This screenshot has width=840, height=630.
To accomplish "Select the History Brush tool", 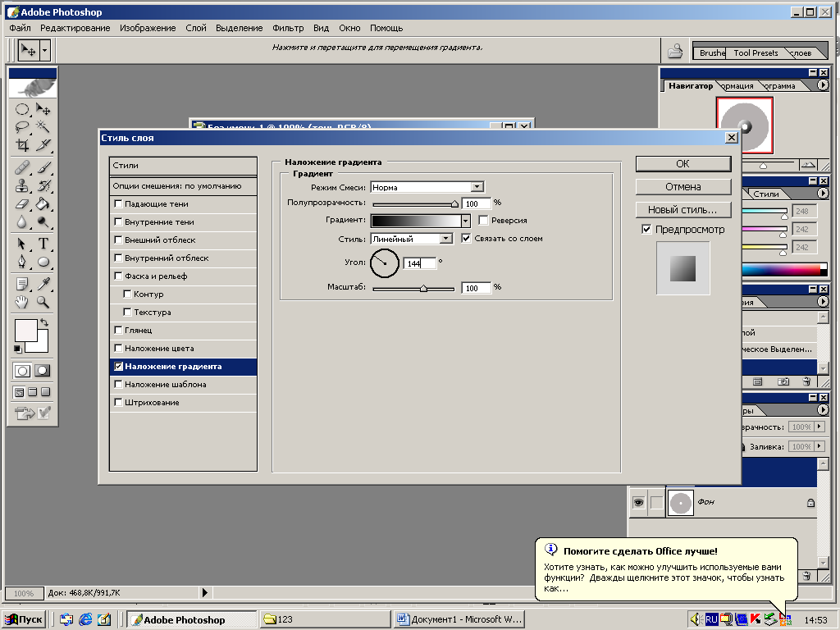I will tap(43, 186).
